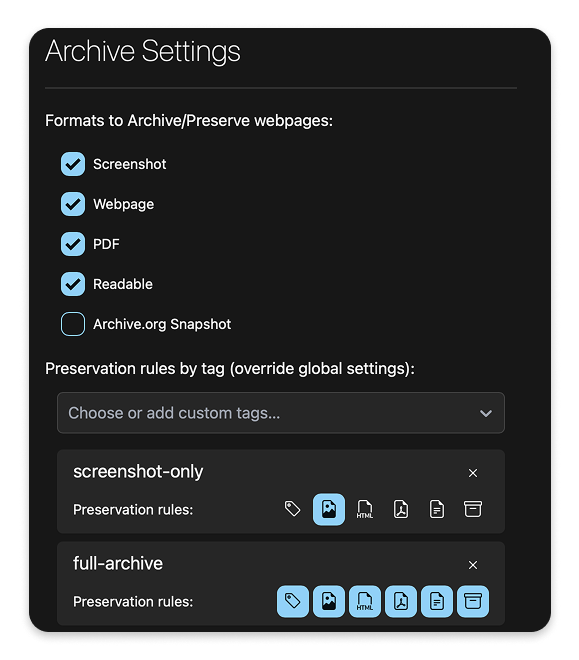Viewport: 579px width, 660px height.
Task: Toggle tag icon for full-archive rule
Action: (293, 601)
